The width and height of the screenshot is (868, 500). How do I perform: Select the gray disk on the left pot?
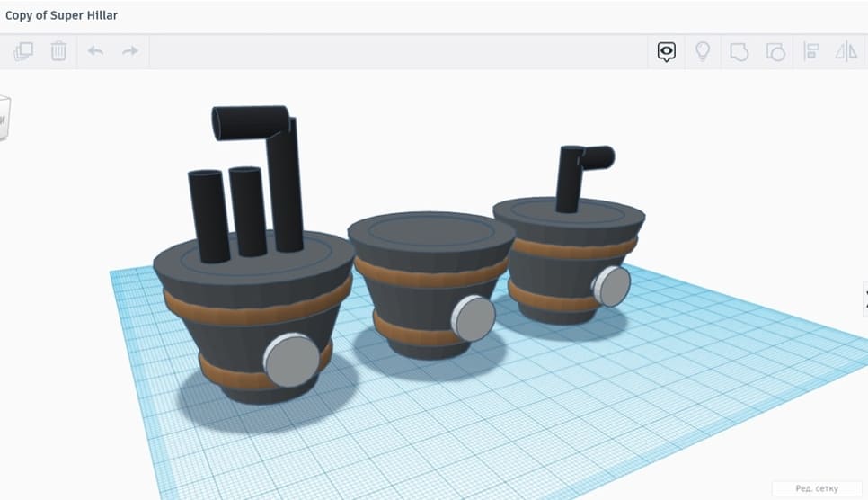tap(291, 360)
